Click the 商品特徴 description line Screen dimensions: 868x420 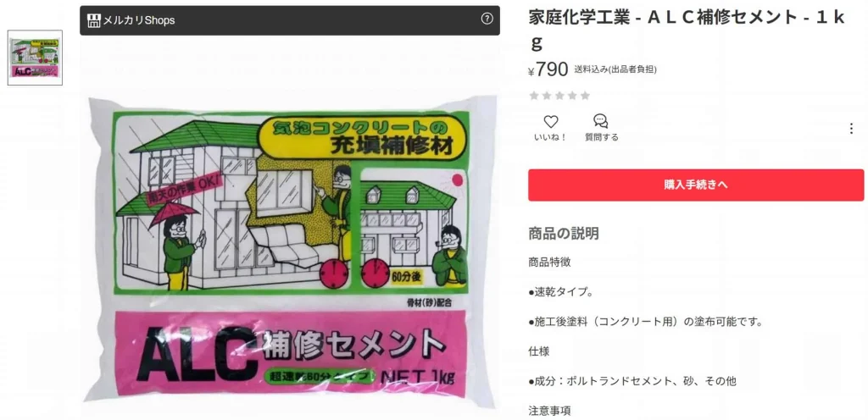point(549,262)
